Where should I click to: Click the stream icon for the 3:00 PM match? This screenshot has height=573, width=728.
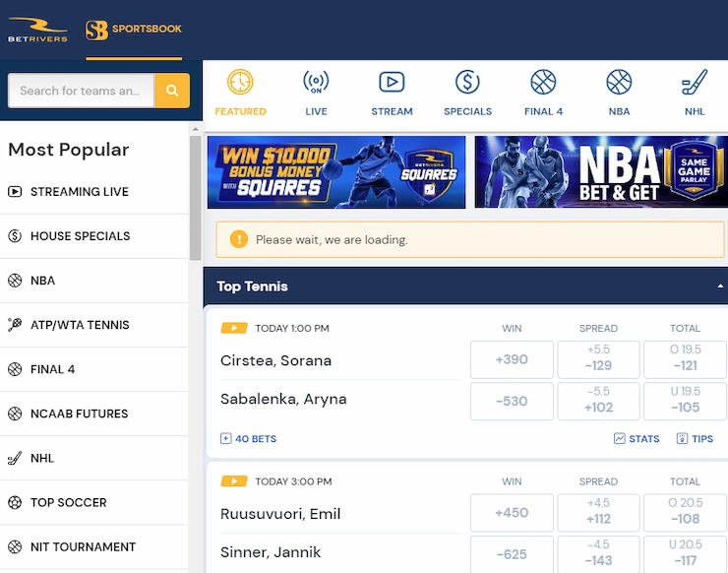tap(234, 481)
